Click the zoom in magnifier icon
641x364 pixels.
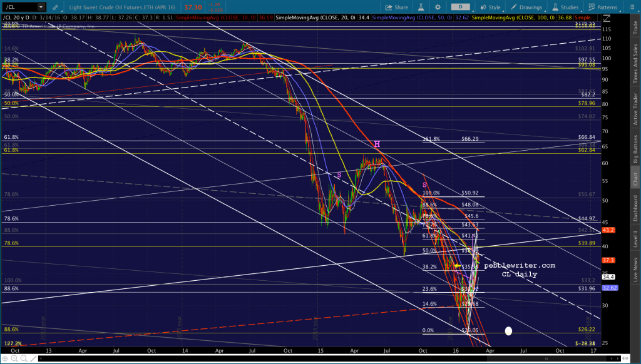[15, 359]
